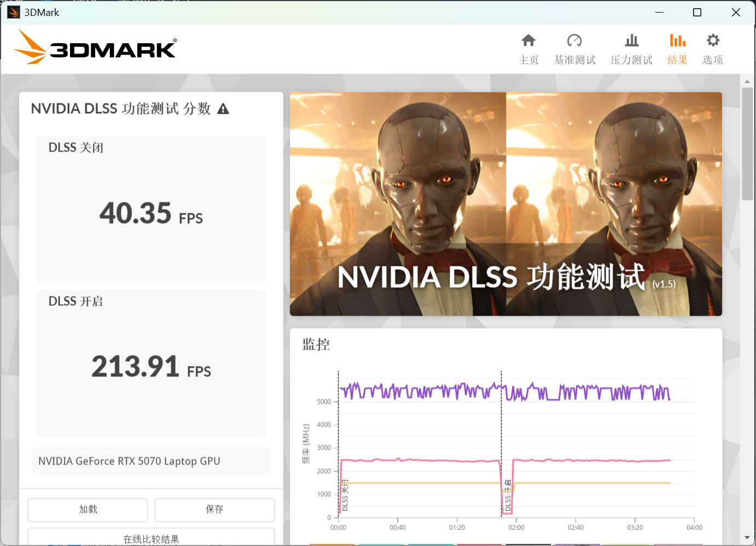Image resolution: width=756 pixels, height=546 pixels.
Task: Click the vertical scrollbar thumb
Action: (747, 143)
